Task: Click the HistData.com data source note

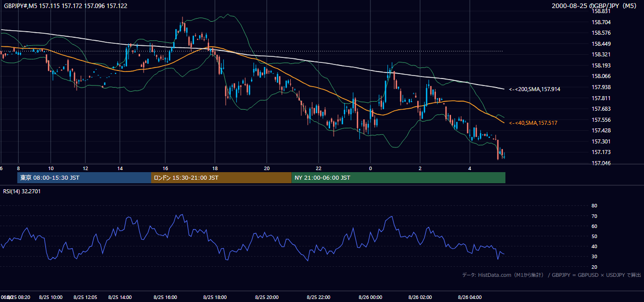Action: click(551, 275)
